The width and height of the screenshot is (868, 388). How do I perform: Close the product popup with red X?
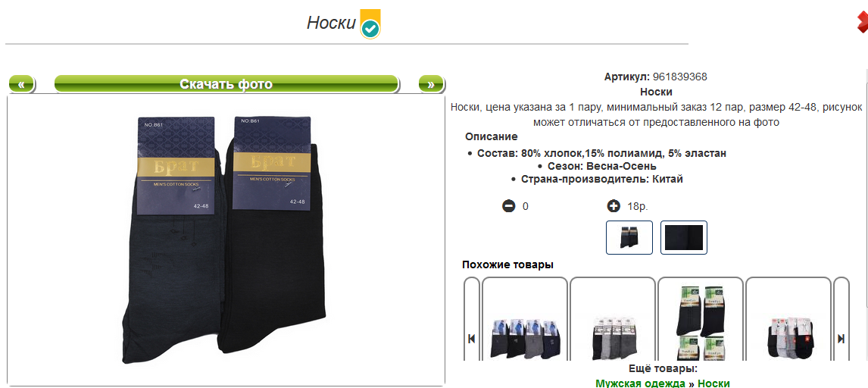863,22
